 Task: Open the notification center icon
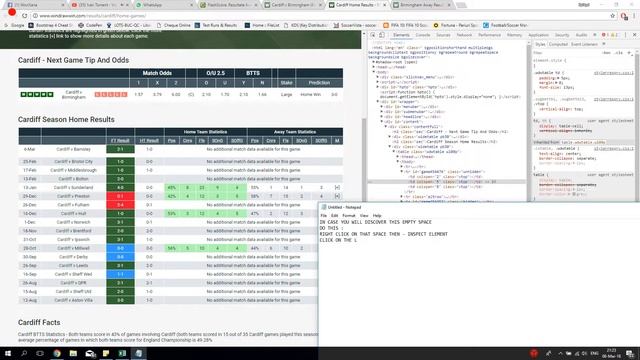tap(631, 353)
